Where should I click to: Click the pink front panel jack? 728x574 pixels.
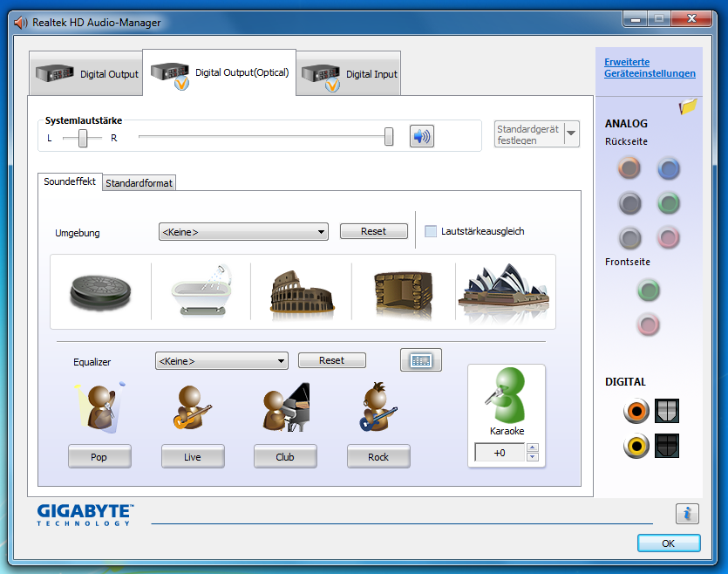coord(649,325)
